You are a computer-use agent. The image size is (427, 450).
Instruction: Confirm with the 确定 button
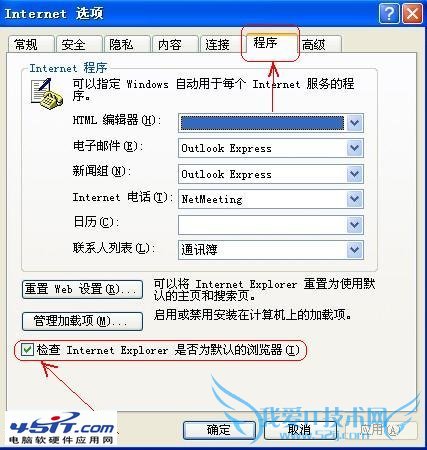click(219, 430)
